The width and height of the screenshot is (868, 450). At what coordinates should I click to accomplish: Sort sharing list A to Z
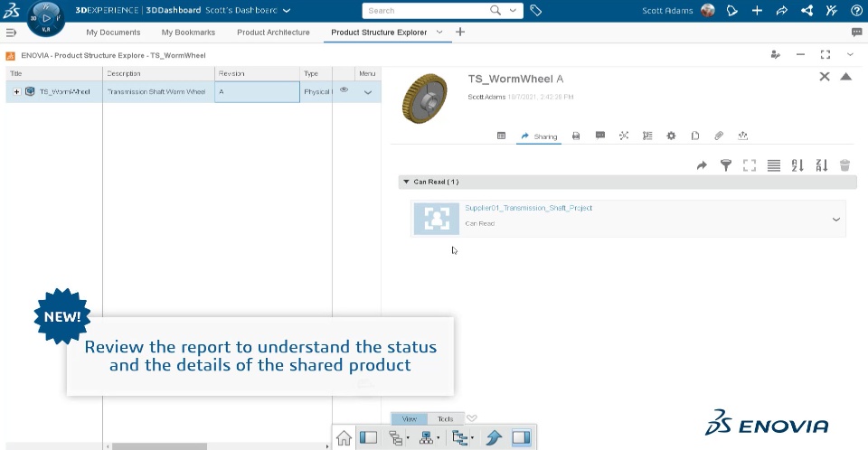(797, 165)
